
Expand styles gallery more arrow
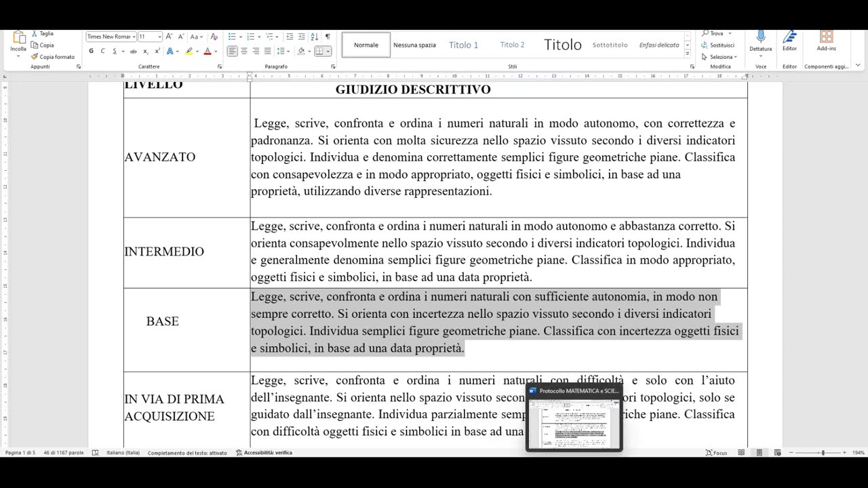click(688, 54)
